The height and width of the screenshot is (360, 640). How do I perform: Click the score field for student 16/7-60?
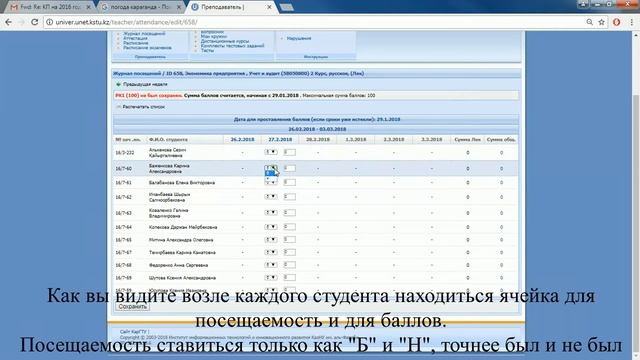click(289, 168)
